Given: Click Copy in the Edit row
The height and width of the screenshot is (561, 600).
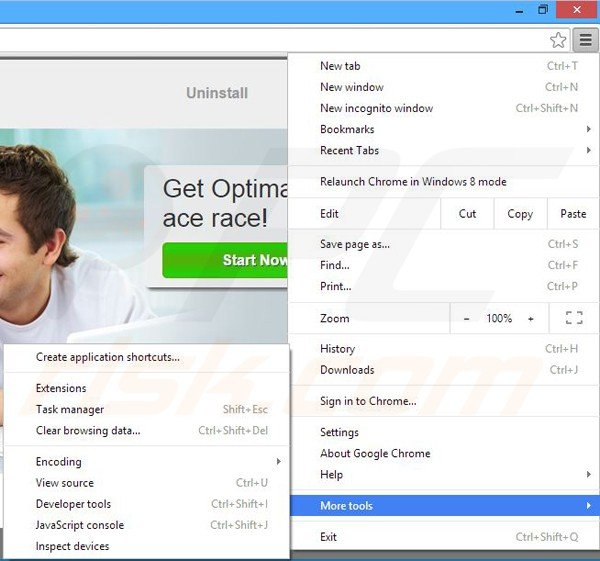Looking at the screenshot, I should coord(520,214).
